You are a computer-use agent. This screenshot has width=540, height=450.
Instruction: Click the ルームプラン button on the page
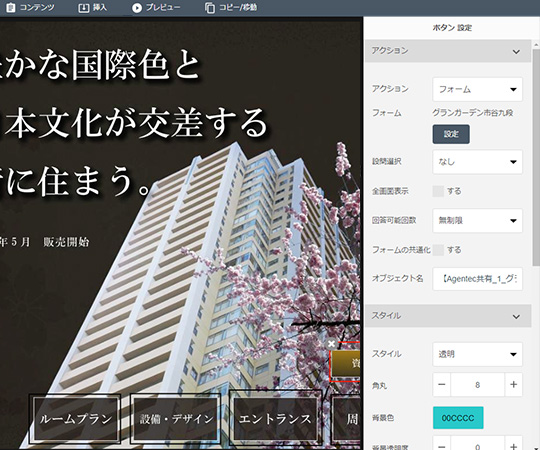pyautogui.click(x=75, y=419)
